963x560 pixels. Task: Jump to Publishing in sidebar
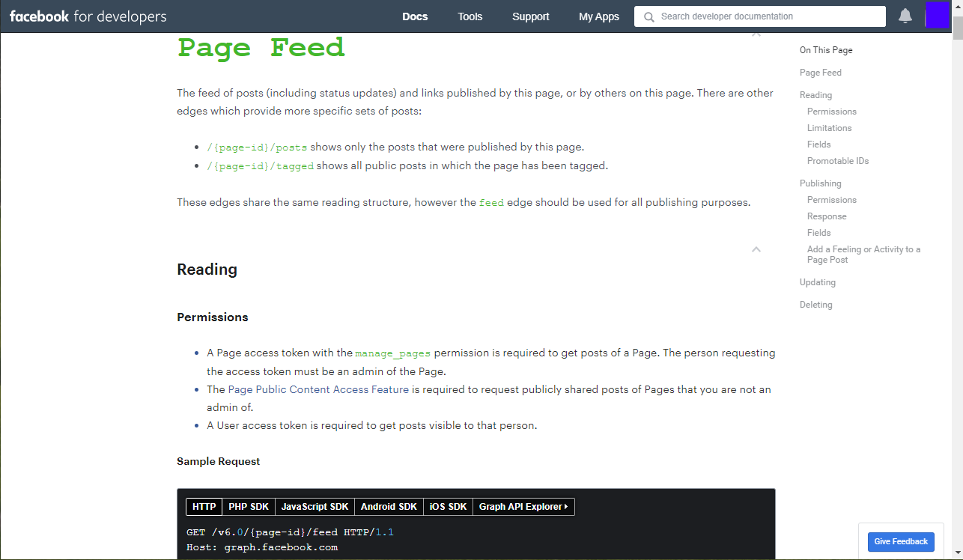tap(821, 183)
